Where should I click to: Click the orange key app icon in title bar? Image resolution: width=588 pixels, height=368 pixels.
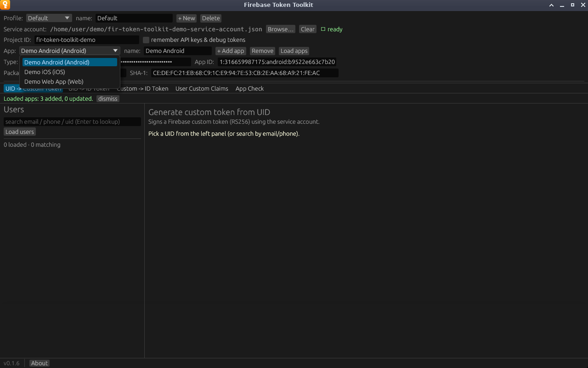(6, 5)
